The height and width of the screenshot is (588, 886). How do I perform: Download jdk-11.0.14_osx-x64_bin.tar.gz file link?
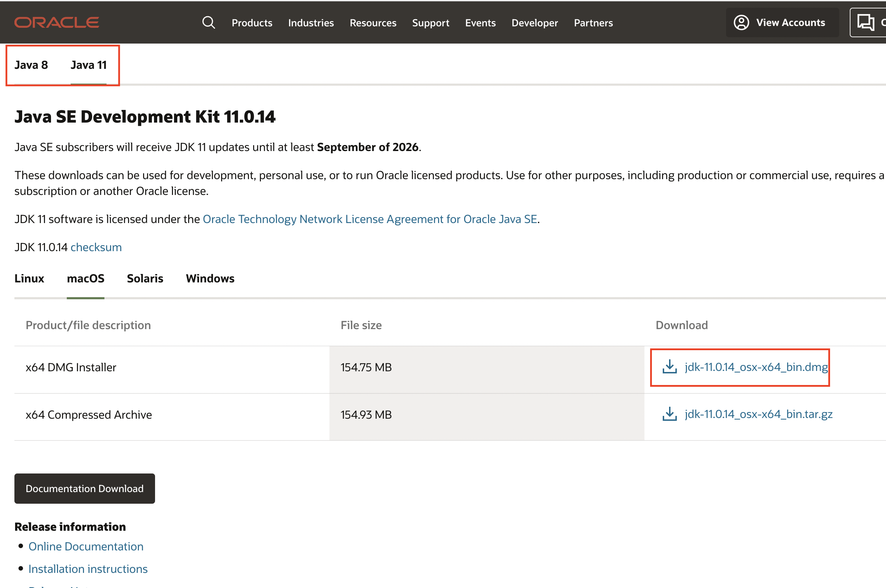pyautogui.click(x=758, y=414)
